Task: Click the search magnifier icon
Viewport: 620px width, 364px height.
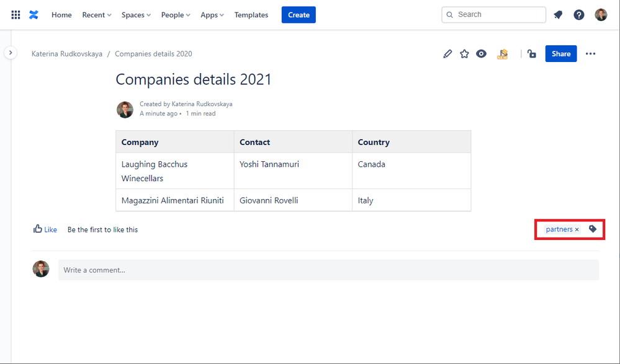Action: pyautogui.click(x=449, y=15)
